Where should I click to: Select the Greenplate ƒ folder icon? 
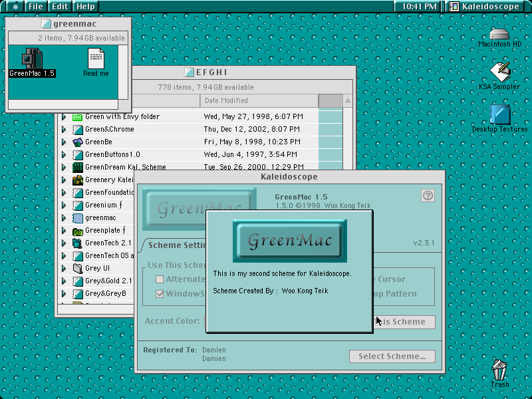pos(78,231)
